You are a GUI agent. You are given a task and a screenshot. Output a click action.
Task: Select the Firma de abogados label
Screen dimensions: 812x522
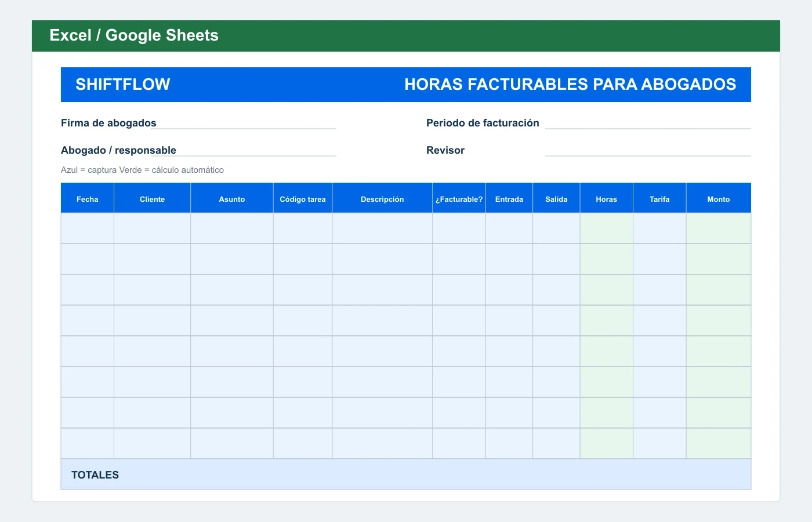[x=108, y=123]
